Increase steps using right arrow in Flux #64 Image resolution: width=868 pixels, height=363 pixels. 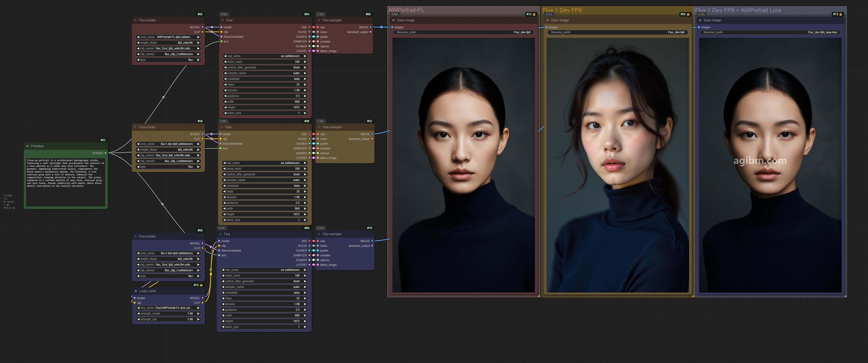coord(305,85)
